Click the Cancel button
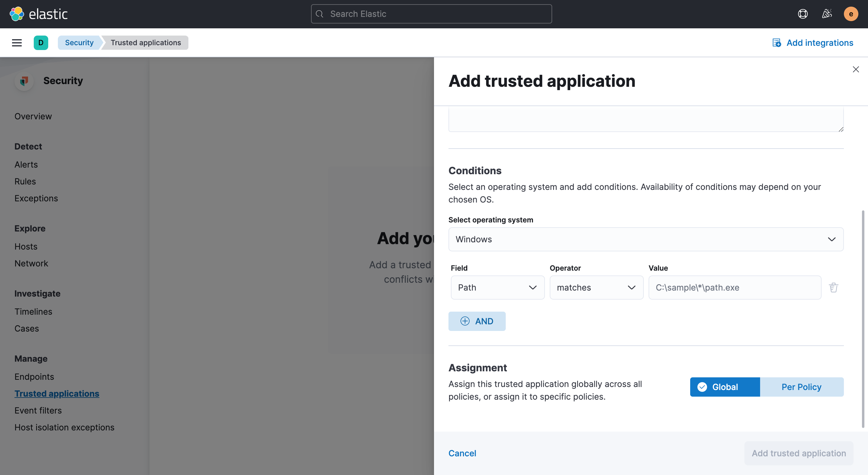This screenshot has height=475, width=868. pos(462,453)
